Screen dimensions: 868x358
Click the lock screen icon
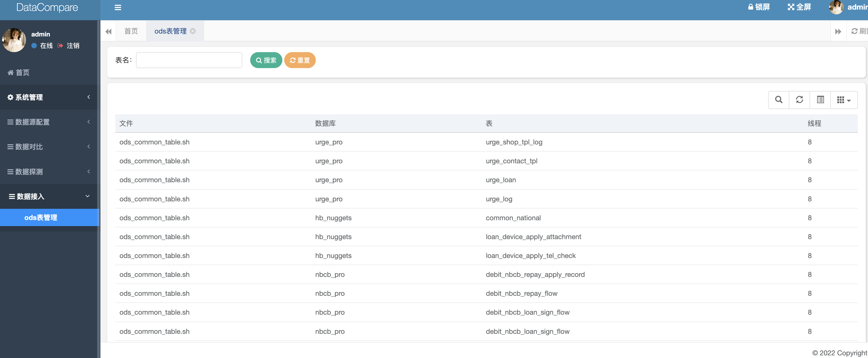(750, 7)
